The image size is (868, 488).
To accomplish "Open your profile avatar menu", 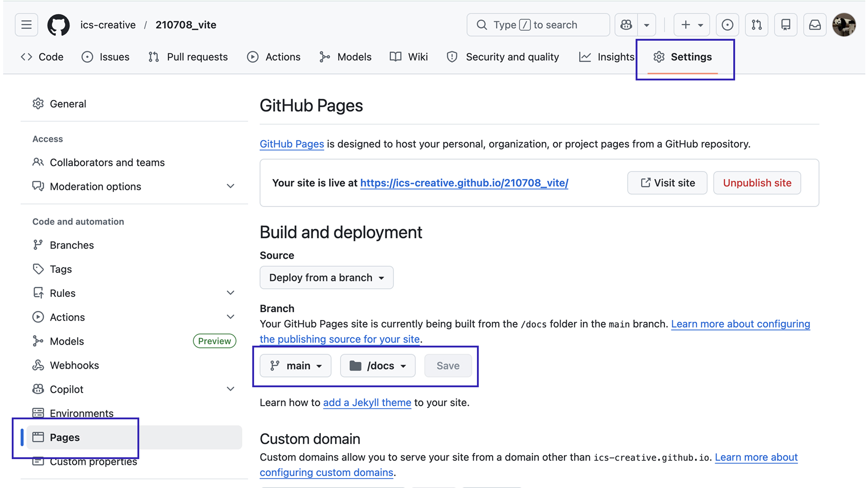I will coord(844,25).
